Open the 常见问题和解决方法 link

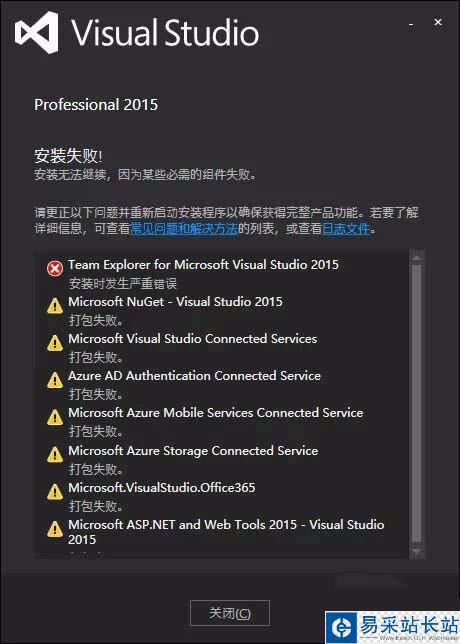(184, 228)
